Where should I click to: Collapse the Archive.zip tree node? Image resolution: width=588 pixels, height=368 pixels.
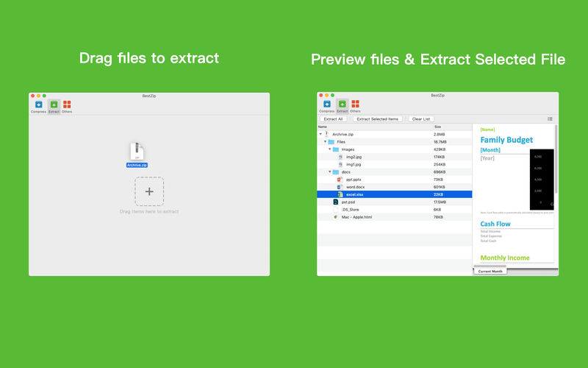[320, 134]
